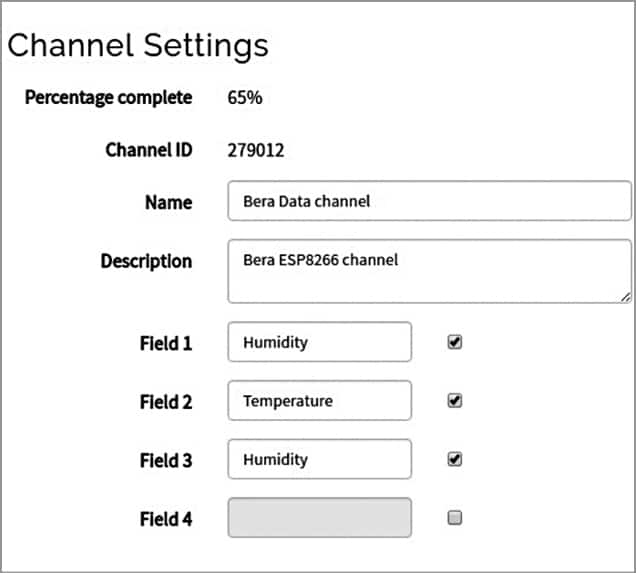Click the Name field containing Bera Data channel
The image size is (636, 573).
pos(429,201)
